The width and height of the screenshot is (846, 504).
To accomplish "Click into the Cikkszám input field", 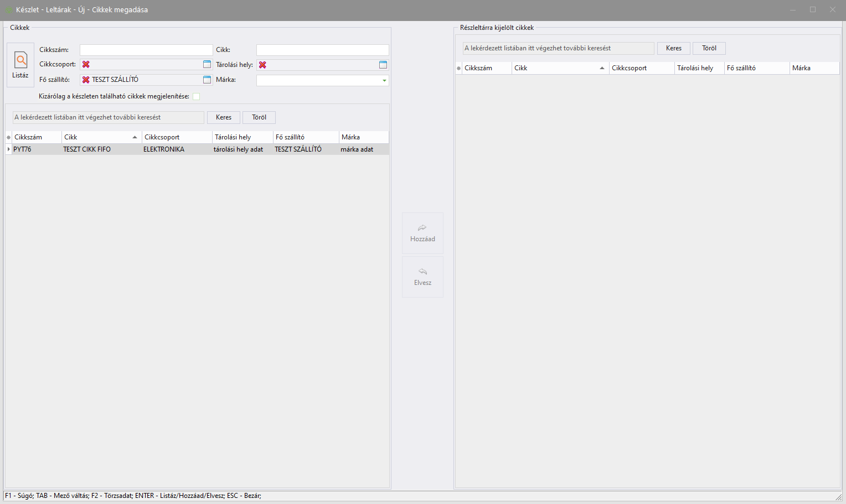I will [x=146, y=50].
